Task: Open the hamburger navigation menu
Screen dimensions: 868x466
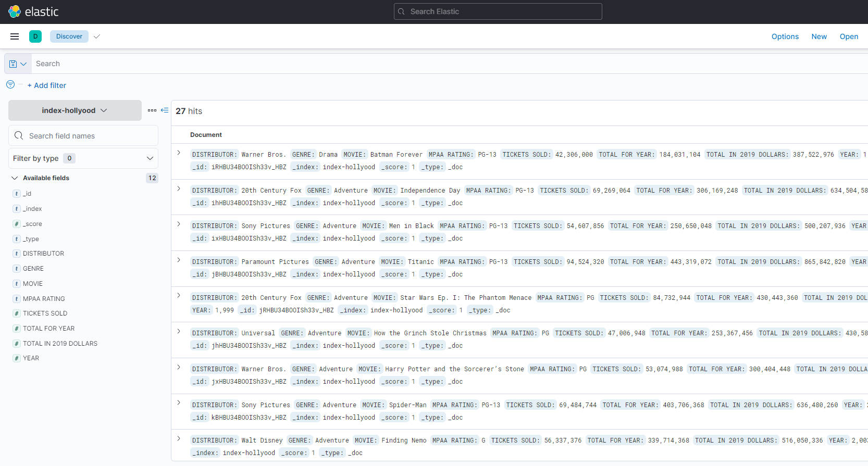Action: (15, 36)
